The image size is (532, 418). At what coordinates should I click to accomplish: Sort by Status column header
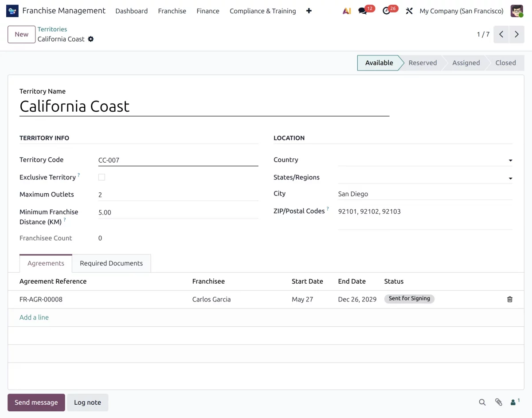(394, 281)
